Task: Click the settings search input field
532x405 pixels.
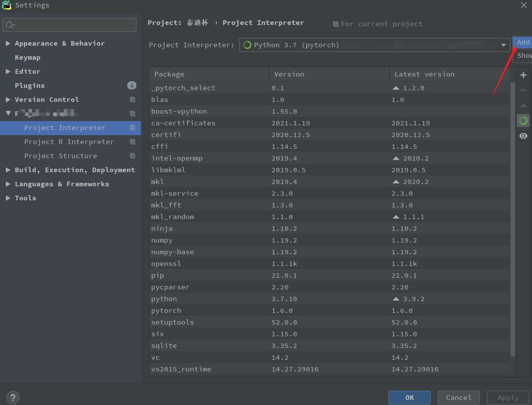Action: coord(70,25)
